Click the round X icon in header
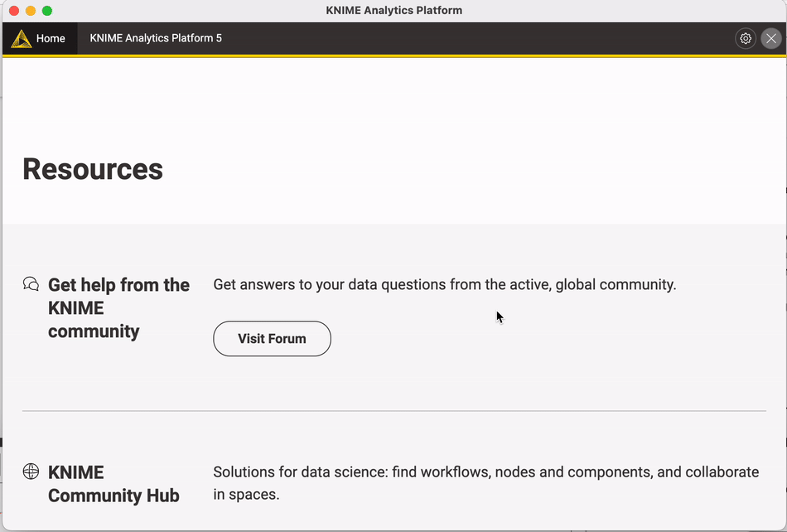 771,38
